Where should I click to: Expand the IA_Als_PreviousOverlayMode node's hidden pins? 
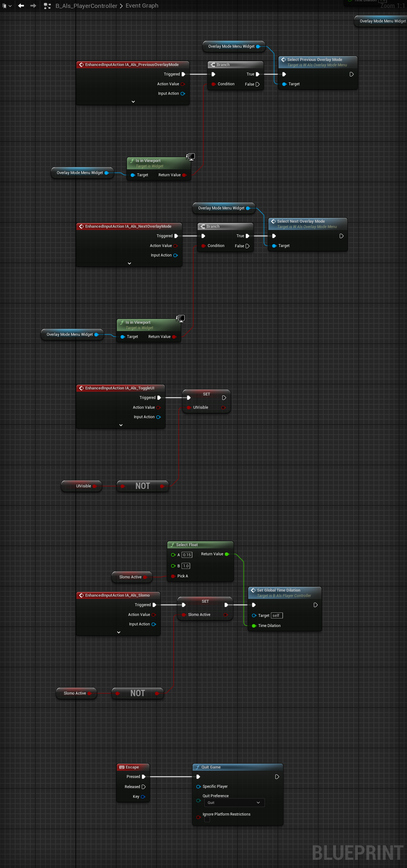coord(133,101)
